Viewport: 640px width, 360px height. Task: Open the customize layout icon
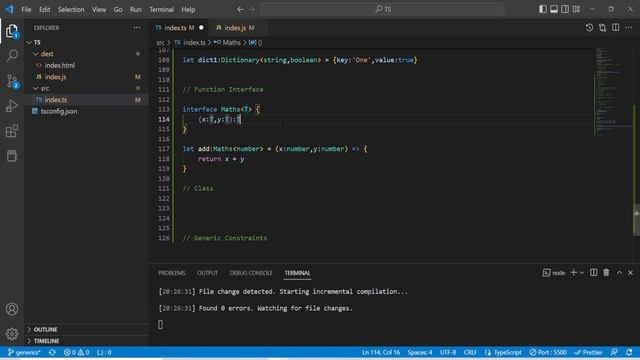[576, 9]
